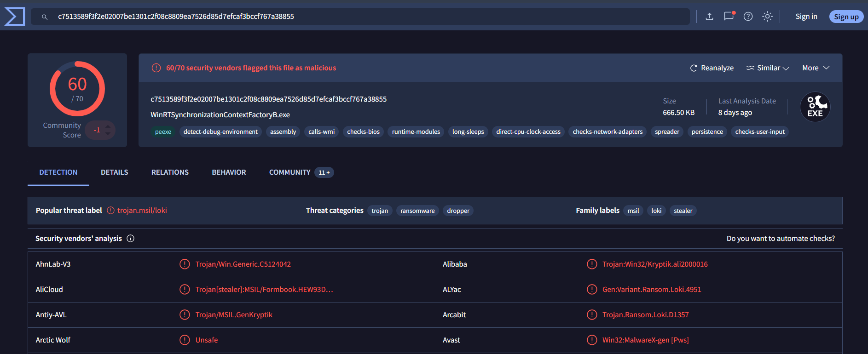868x354 pixels.
Task: Click the runtime-modules tag
Action: (416, 132)
